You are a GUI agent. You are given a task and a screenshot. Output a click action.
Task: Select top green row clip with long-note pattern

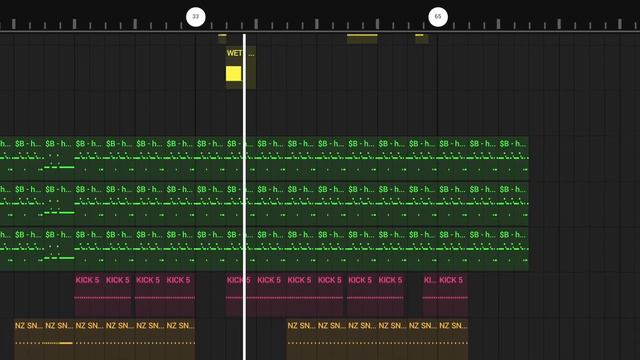[59, 158]
